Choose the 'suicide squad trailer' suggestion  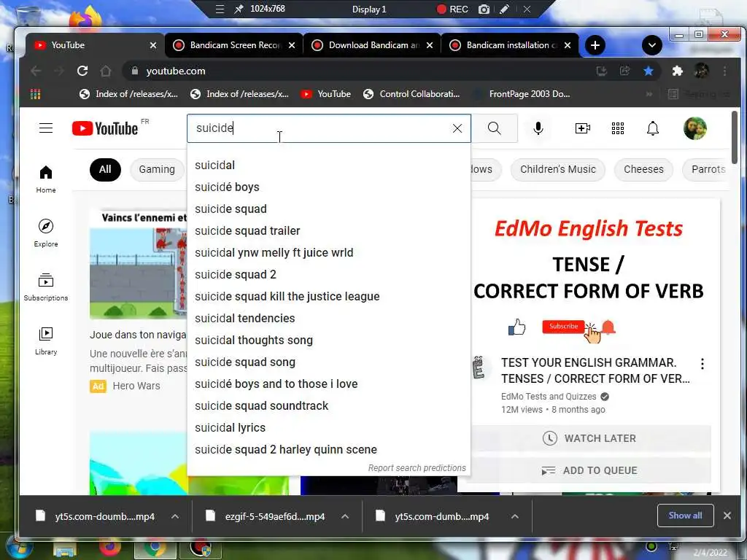tap(329, 231)
